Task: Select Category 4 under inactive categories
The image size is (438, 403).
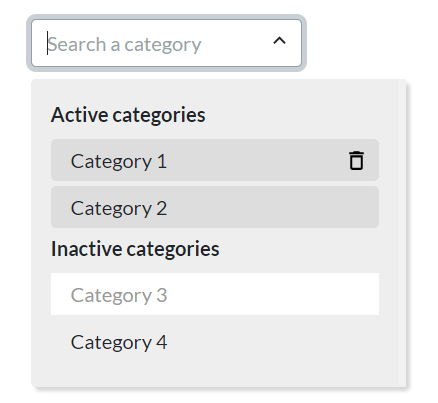Action: (x=215, y=342)
